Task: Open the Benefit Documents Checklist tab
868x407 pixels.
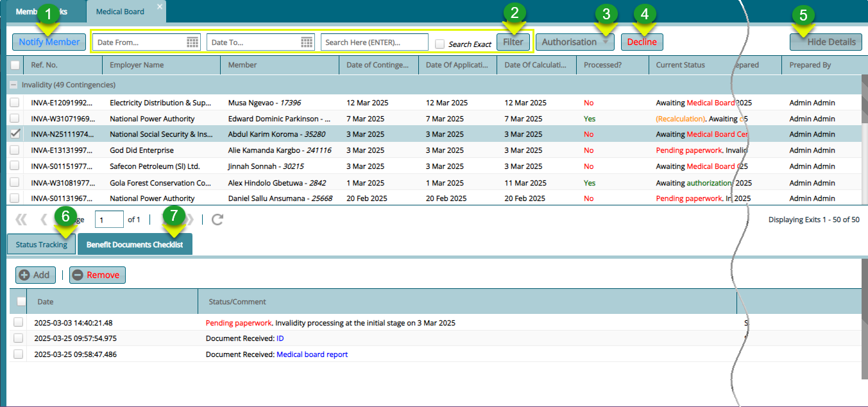Action: [135, 244]
